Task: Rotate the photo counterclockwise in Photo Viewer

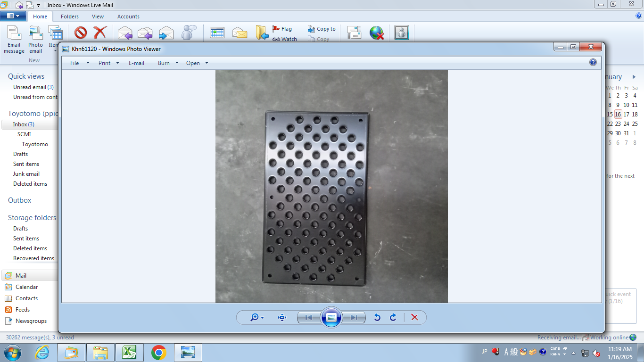Action: pyautogui.click(x=377, y=317)
